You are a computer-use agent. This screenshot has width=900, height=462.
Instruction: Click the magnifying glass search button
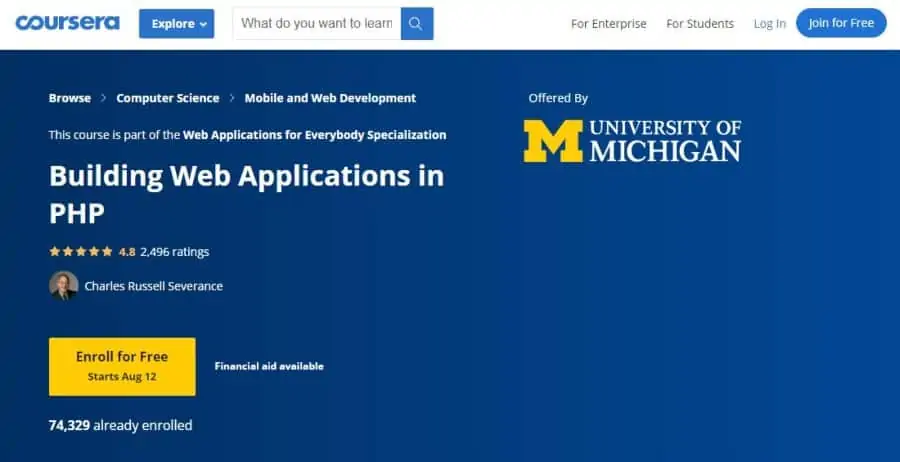[x=417, y=24]
